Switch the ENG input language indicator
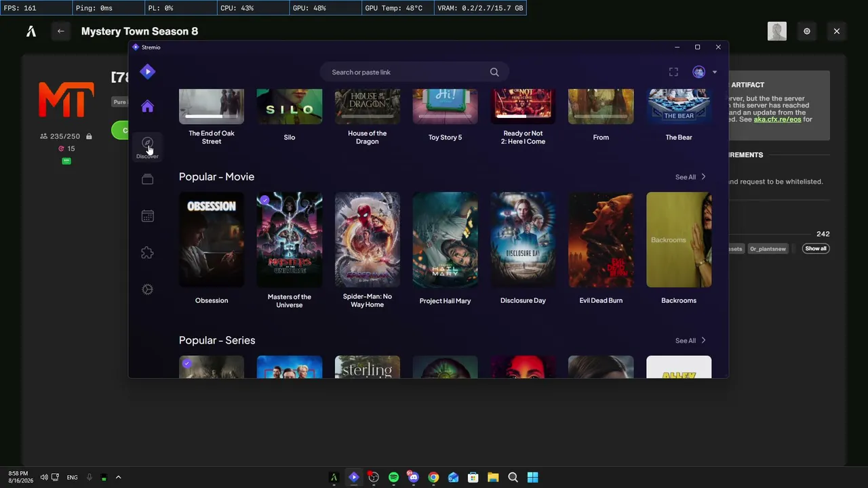 [72, 478]
